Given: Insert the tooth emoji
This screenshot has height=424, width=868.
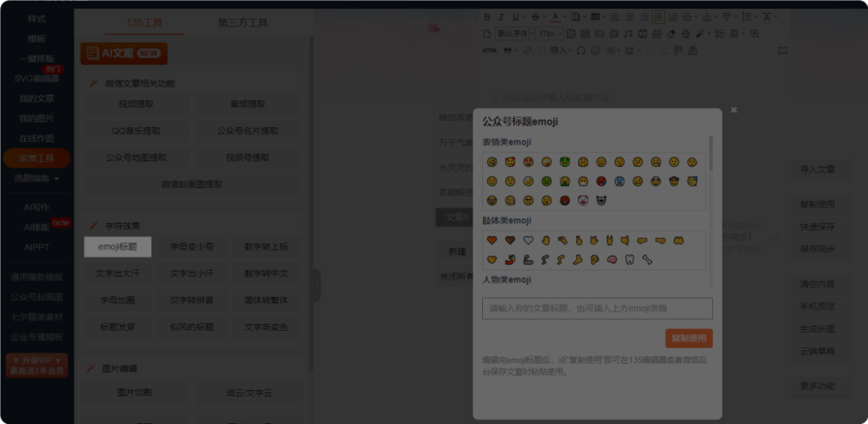Looking at the screenshot, I should coord(629,259).
